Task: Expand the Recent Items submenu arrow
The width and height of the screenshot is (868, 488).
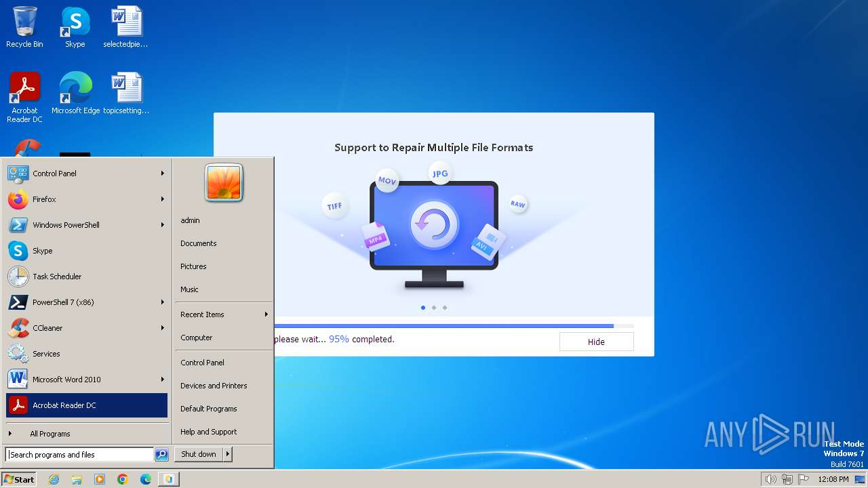Action: [x=267, y=314]
